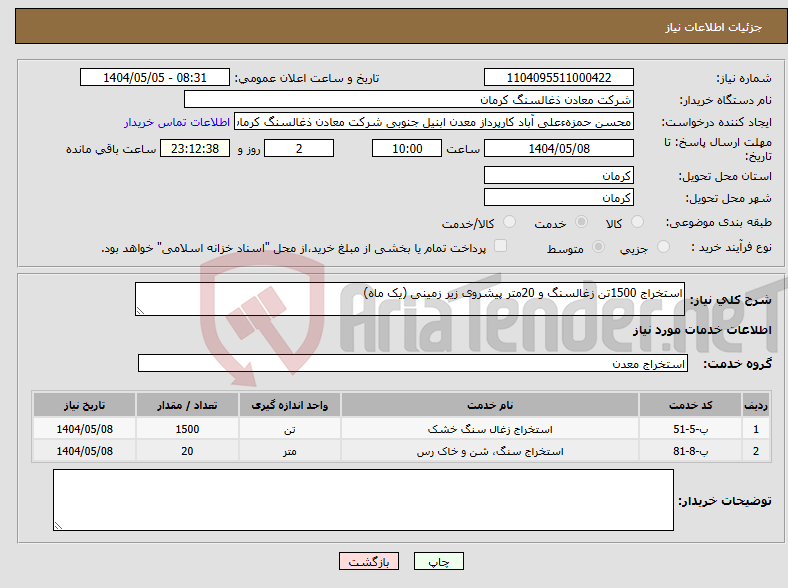Select the متوسط purchase type radio

(x=600, y=247)
